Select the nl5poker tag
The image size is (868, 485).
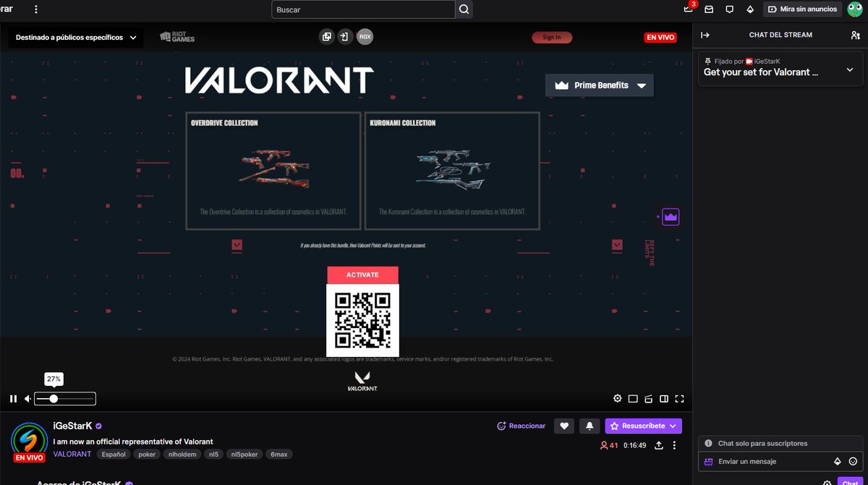(244, 455)
